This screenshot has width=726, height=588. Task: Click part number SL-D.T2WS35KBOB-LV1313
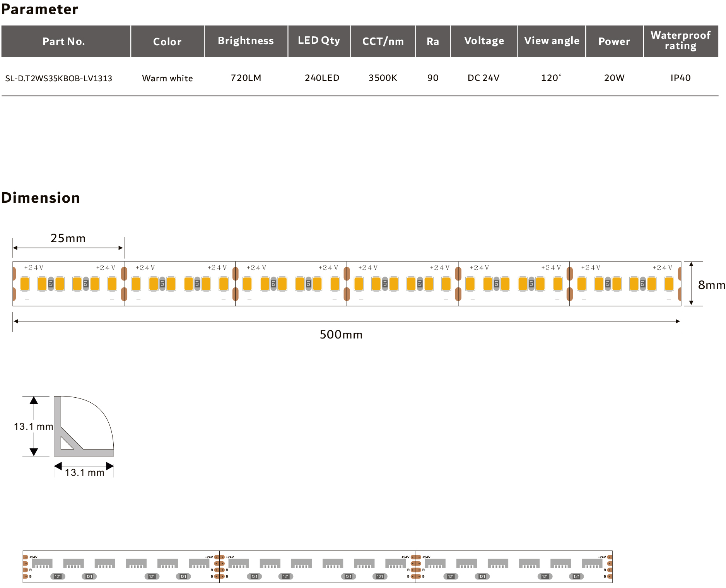point(58,78)
